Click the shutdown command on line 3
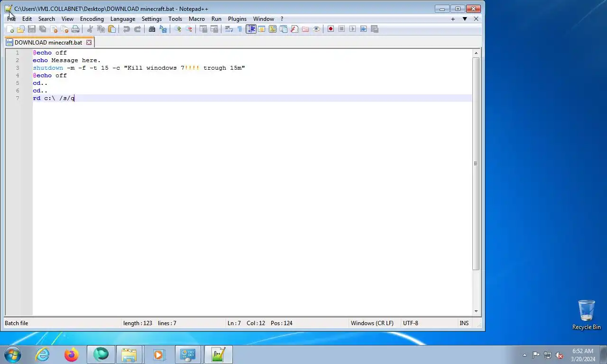Screen dimensions: 607x364 (48, 68)
